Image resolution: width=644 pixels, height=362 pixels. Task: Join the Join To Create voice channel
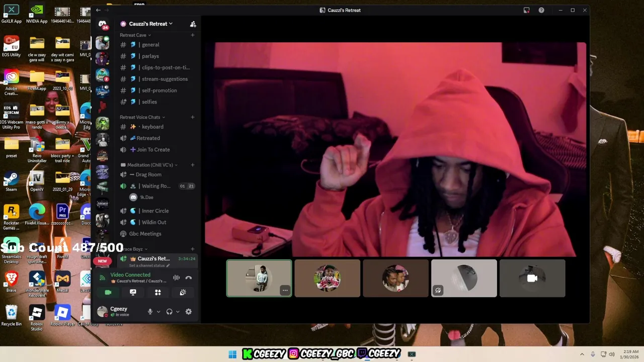pyautogui.click(x=157, y=150)
